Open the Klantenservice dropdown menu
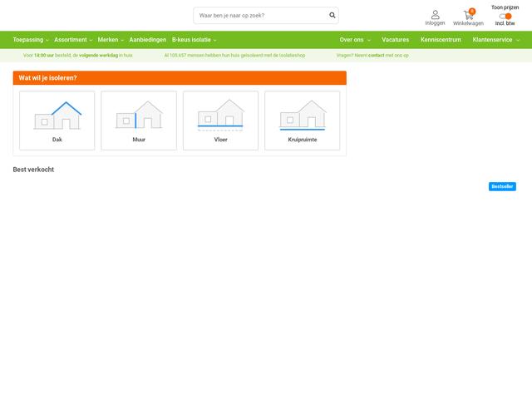This screenshot has height=399, width=532. [495, 40]
